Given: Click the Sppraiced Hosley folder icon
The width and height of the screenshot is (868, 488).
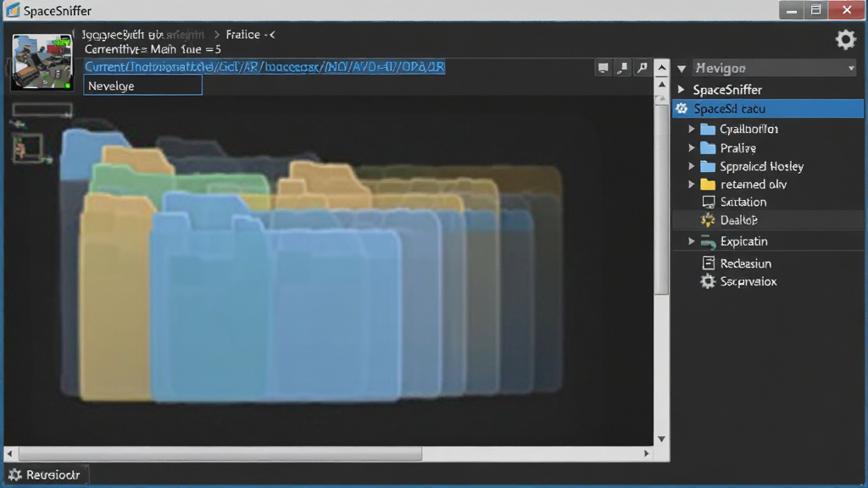Looking at the screenshot, I should [708, 166].
